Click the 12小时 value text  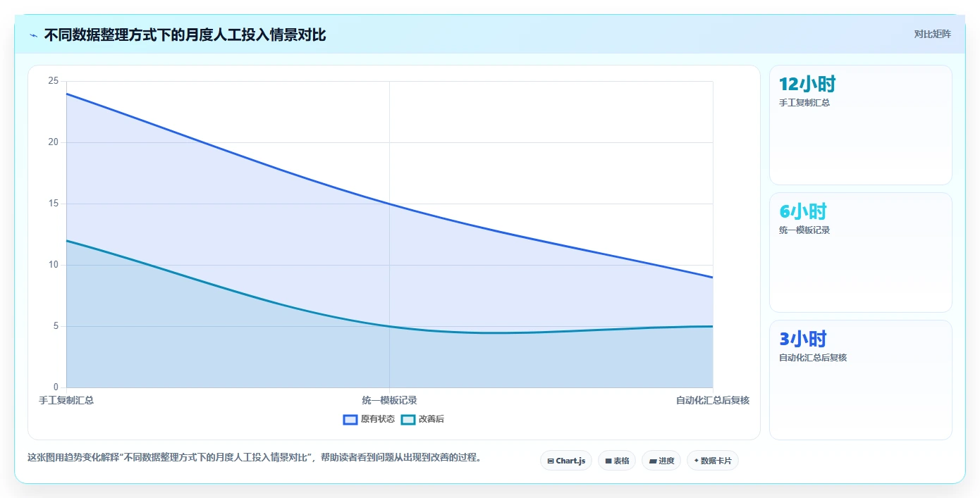(807, 85)
